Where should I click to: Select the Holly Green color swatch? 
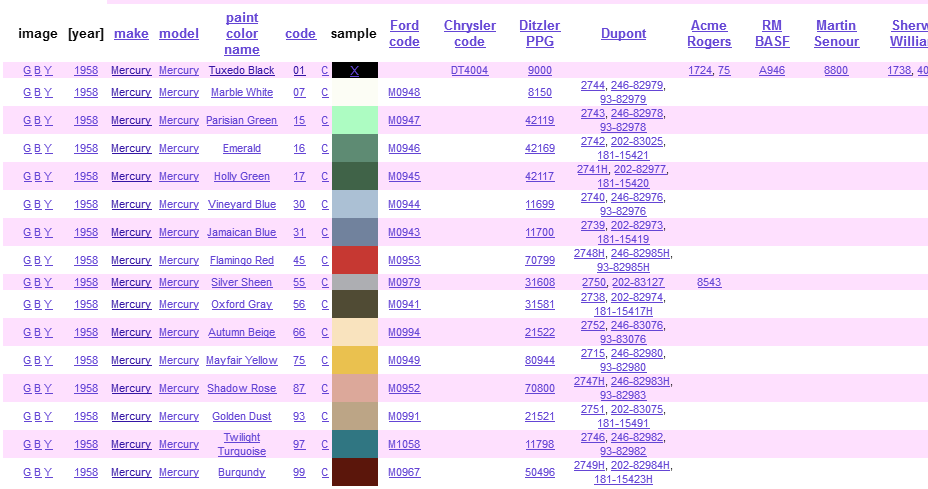pyautogui.click(x=355, y=176)
